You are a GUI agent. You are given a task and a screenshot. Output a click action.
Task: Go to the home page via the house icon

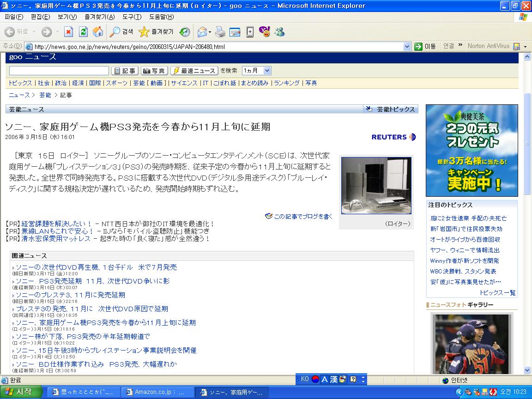[98, 32]
